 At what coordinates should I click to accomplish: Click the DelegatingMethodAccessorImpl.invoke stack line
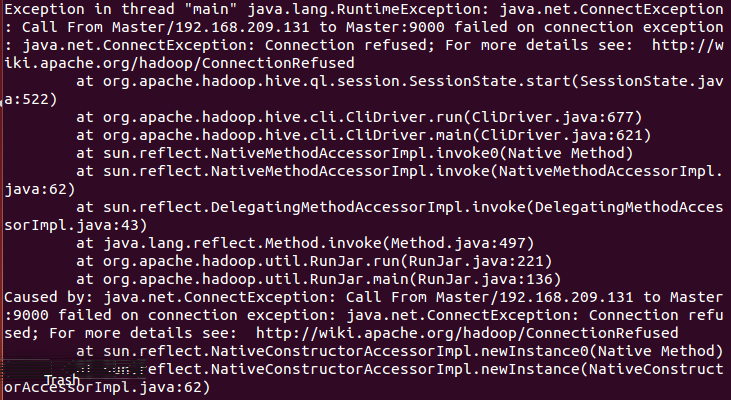tap(400, 207)
